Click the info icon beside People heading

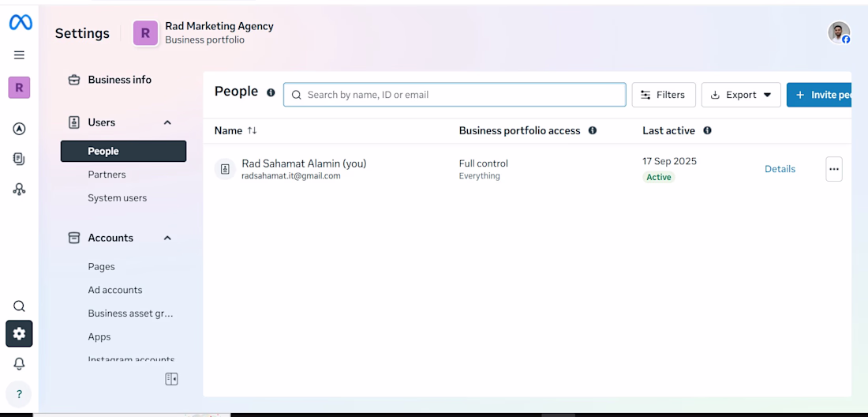point(271,92)
